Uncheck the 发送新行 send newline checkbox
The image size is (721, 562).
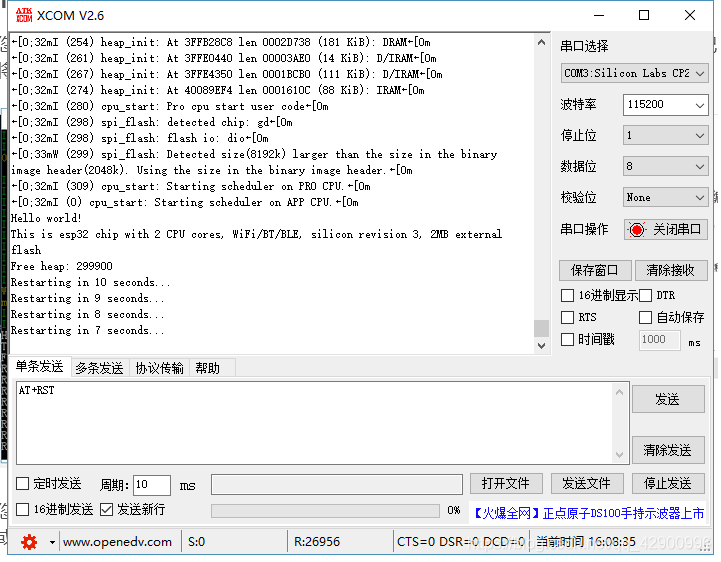(x=107, y=510)
